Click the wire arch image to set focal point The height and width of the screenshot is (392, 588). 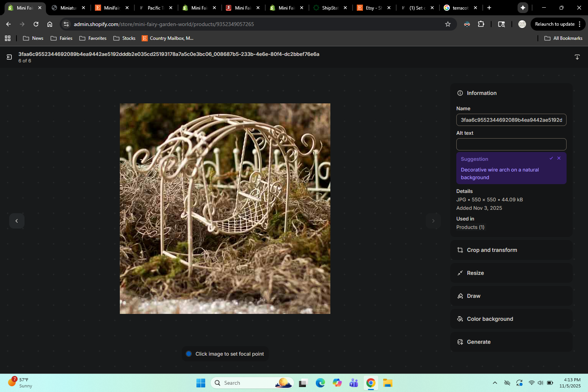[x=225, y=209]
